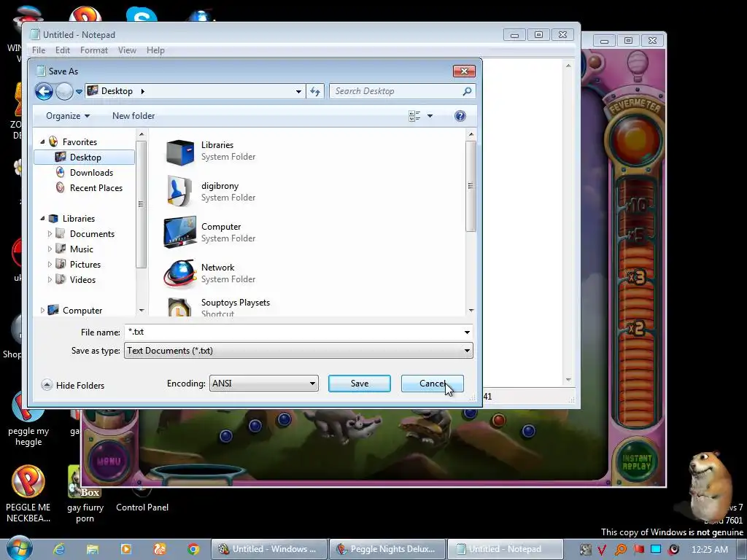Click the Peggle Instant Replay button
Screen dimensions: 747x560
point(636,462)
